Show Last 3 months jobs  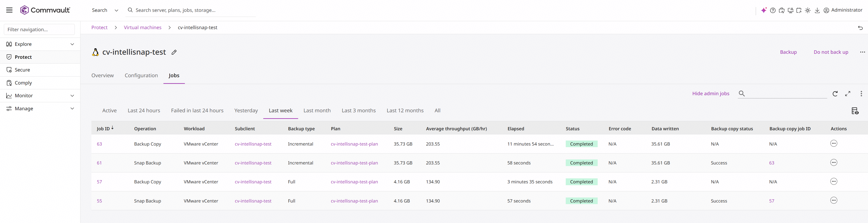click(x=359, y=110)
